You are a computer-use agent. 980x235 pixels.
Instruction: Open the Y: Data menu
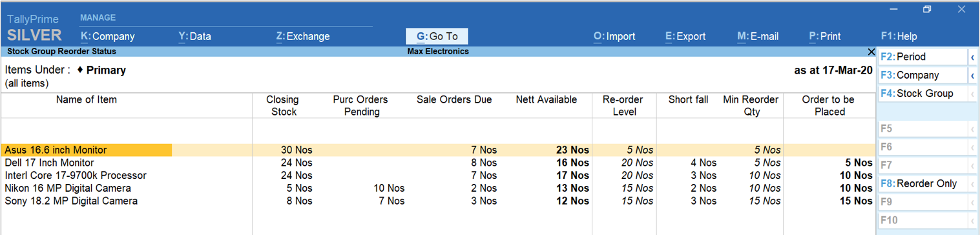tap(194, 37)
